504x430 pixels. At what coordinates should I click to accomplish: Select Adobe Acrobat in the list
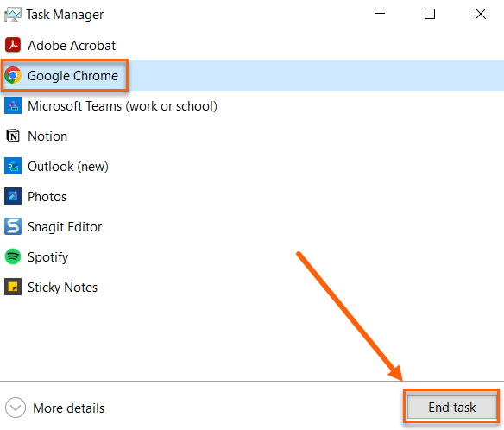(252, 45)
